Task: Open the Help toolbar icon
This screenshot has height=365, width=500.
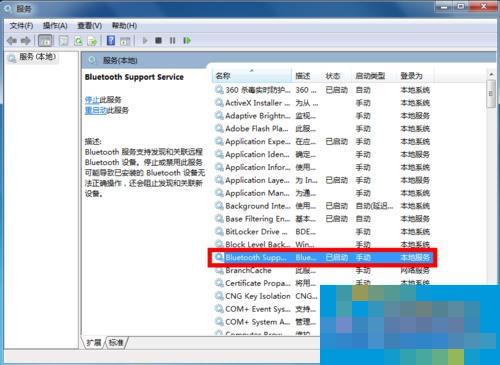Action: pyautogui.click(x=111, y=41)
